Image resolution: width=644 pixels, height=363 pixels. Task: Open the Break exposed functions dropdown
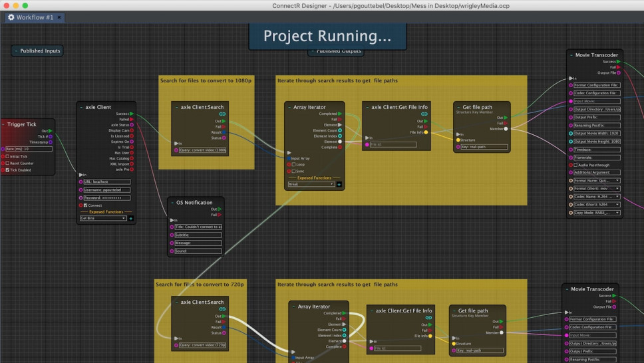click(311, 184)
